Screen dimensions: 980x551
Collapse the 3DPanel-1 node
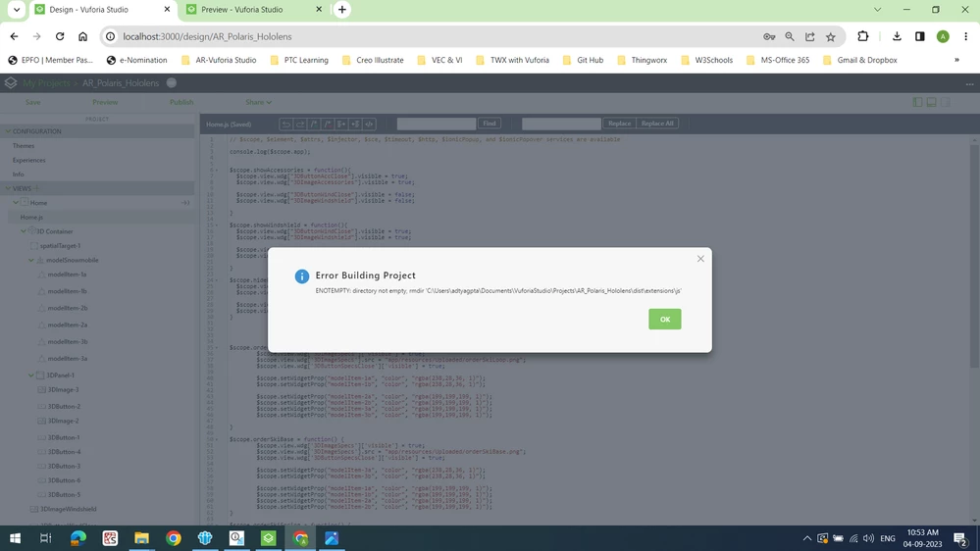[x=30, y=375]
